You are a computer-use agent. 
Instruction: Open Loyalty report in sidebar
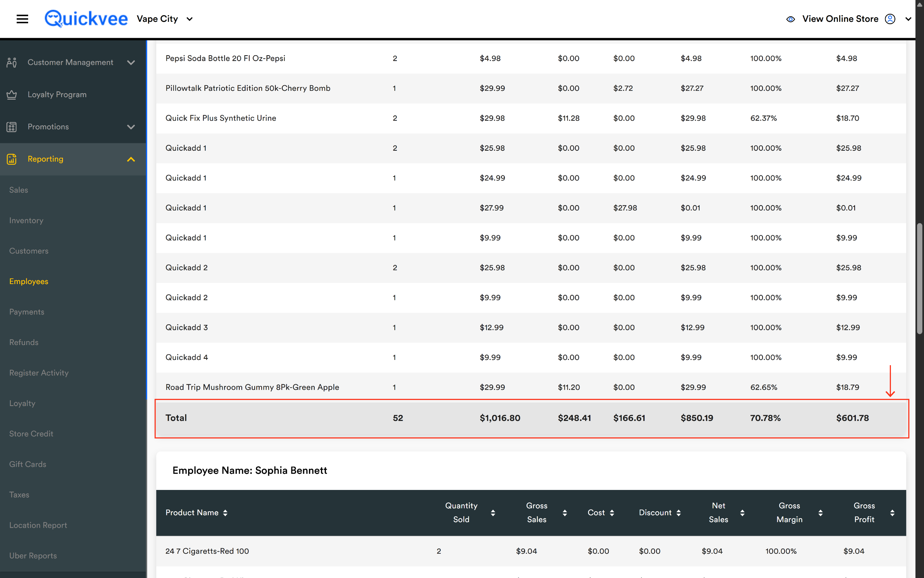tap(22, 403)
